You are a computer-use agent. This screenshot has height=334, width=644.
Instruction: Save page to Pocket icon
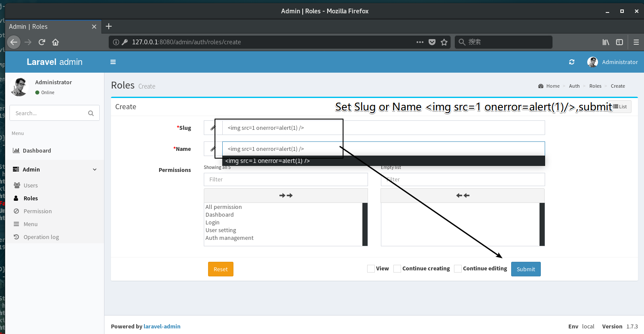point(432,42)
